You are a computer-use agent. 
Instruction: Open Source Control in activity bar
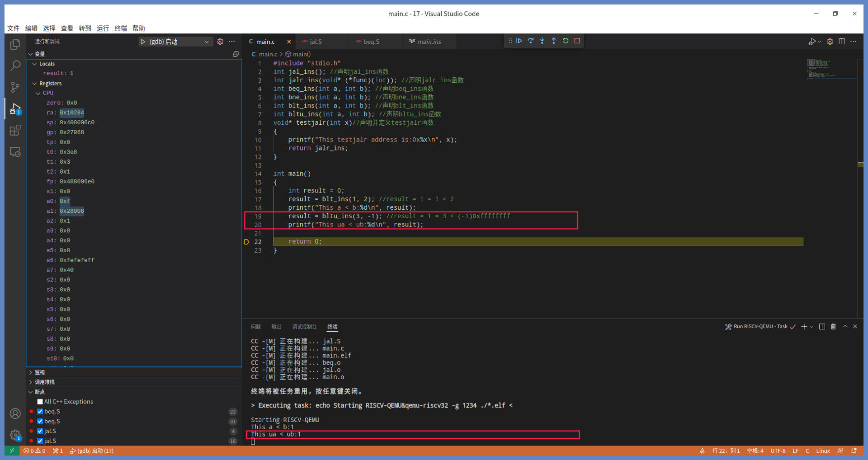[15, 87]
